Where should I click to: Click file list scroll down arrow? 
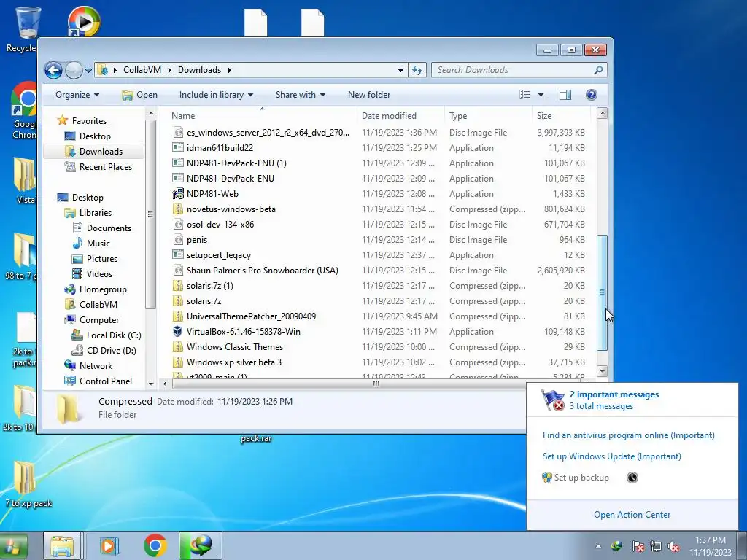click(x=602, y=371)
